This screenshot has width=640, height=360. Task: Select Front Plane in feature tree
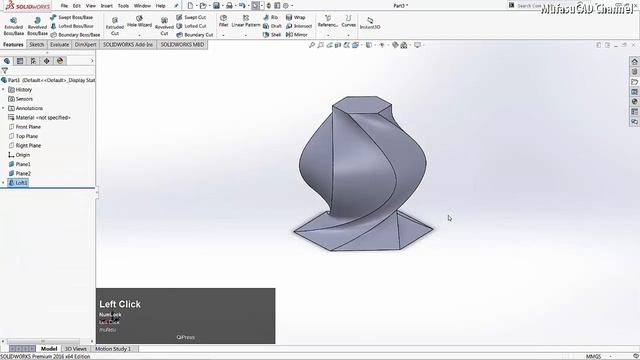click(x=24, y=127)
